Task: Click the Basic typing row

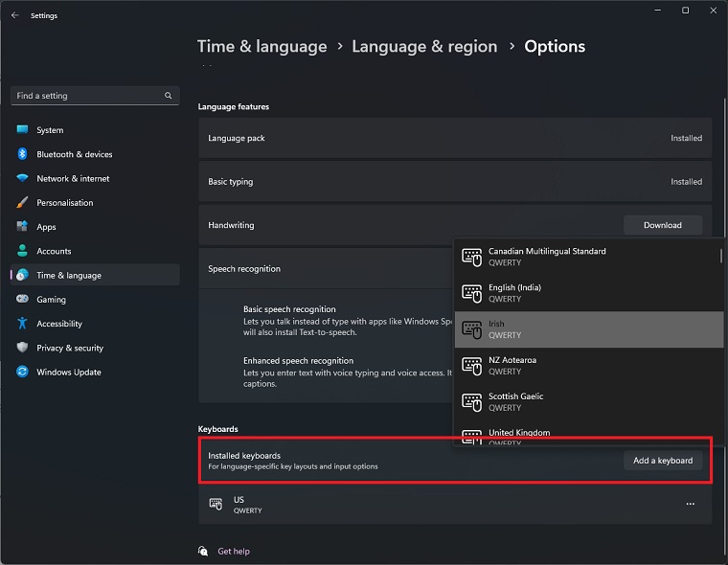Action: pyautogui.click(x=455, y=182)
